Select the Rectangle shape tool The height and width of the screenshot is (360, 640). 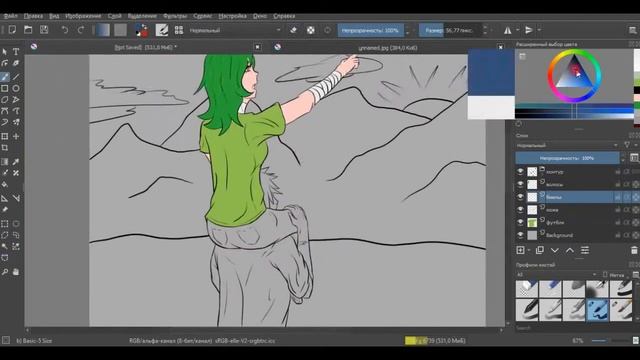4,88
